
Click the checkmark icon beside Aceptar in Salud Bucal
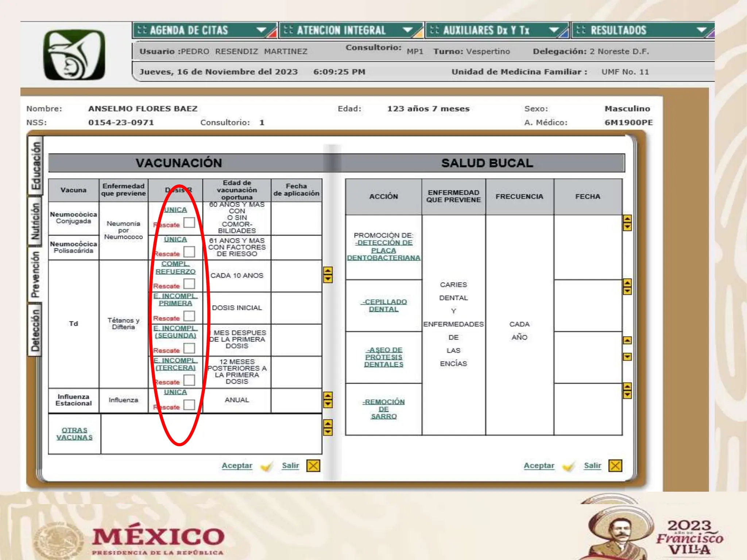click(x=568, y=466)
